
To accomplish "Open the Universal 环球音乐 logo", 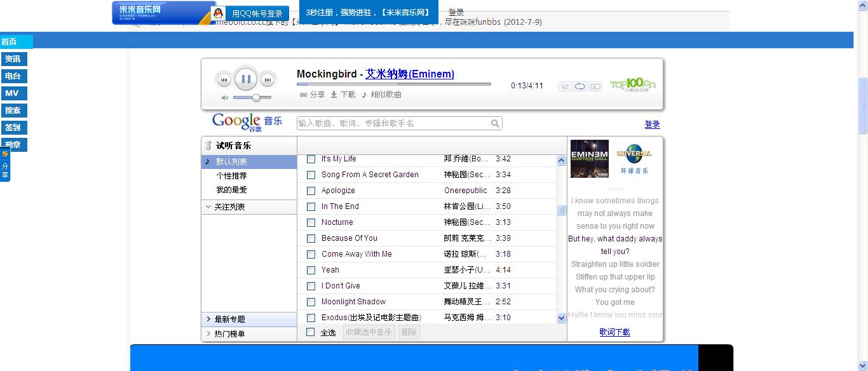I will (x=634, y=159).
